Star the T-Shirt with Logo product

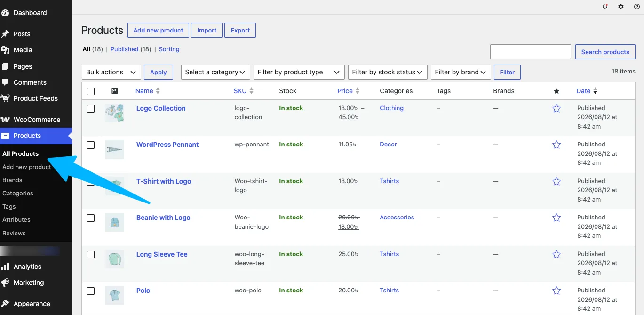coord(557,181)
